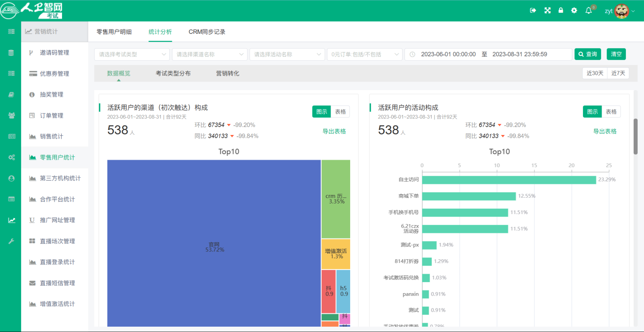
Task: Select the analytics chart icon in the sidebar
Action: (11, 220)
